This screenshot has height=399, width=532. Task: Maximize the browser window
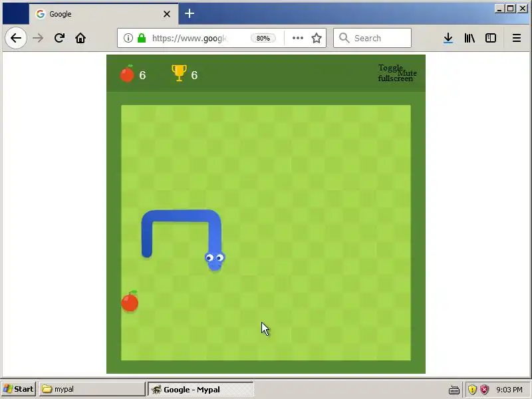coord(510,9)
